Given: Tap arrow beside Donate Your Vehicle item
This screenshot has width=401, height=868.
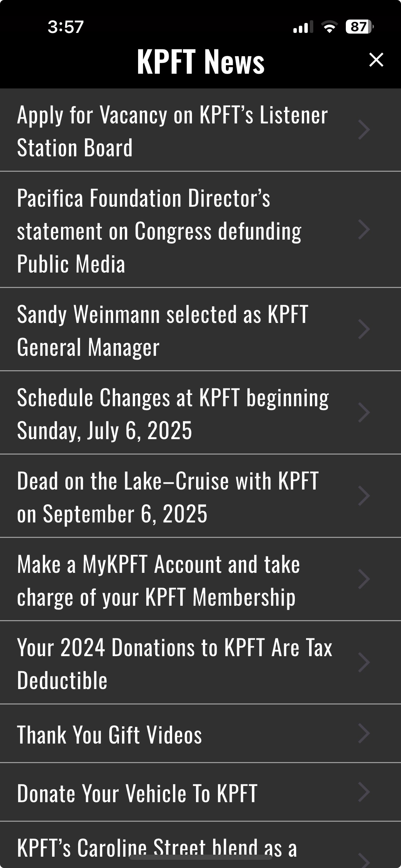Looking at the screenshot, I should pos(364,792).
